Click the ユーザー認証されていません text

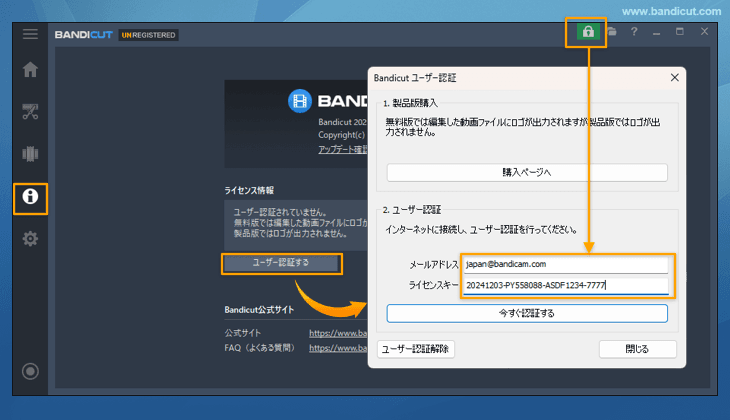click(x=280, y=212)
